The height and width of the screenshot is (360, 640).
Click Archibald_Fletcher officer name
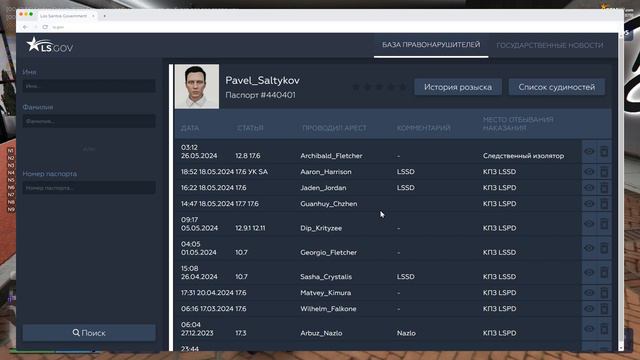pyautogui.click(x=331, y=156)
